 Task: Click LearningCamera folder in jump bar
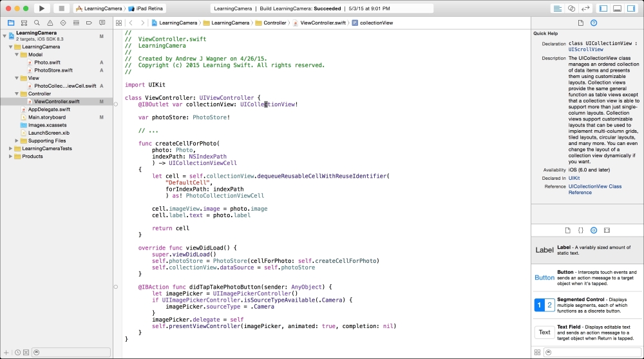click(226, 23)
